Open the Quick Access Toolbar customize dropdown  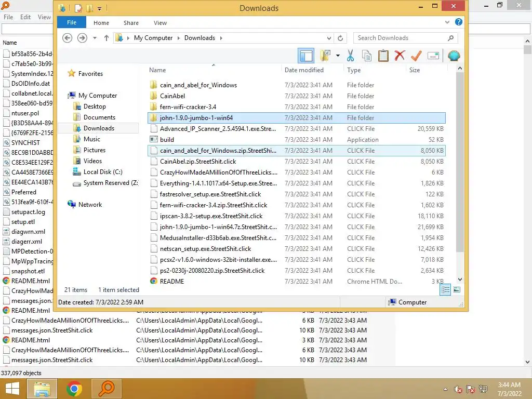(99, 8)
